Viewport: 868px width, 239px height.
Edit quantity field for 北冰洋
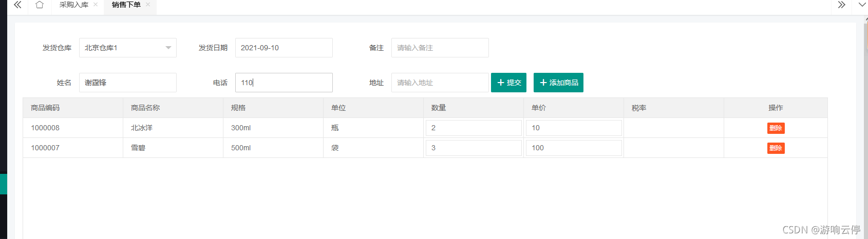coord(474,128)
